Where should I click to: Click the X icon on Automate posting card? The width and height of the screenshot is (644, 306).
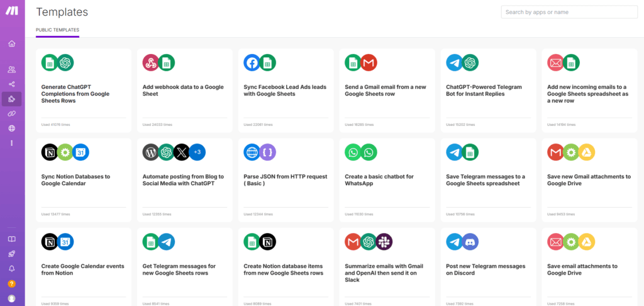click(182, 152)
